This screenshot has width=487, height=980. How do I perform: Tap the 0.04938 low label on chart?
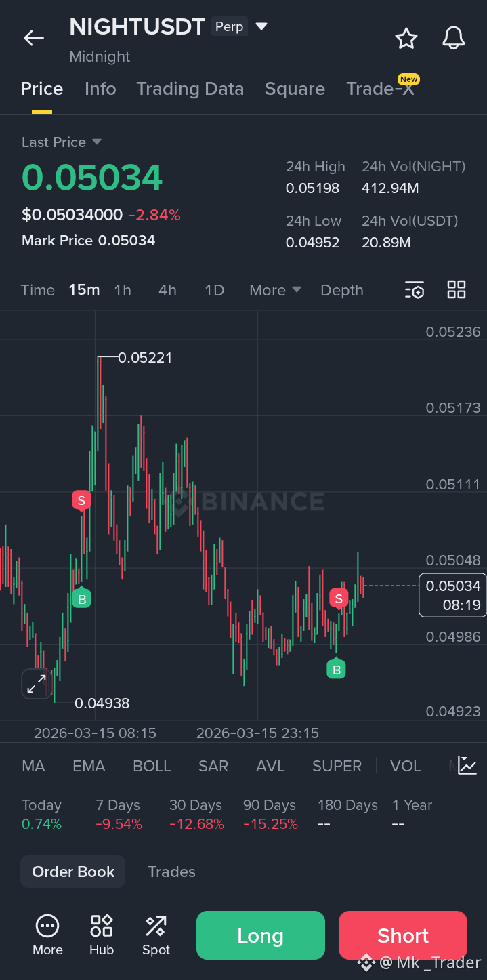click(x=102, y=703)
